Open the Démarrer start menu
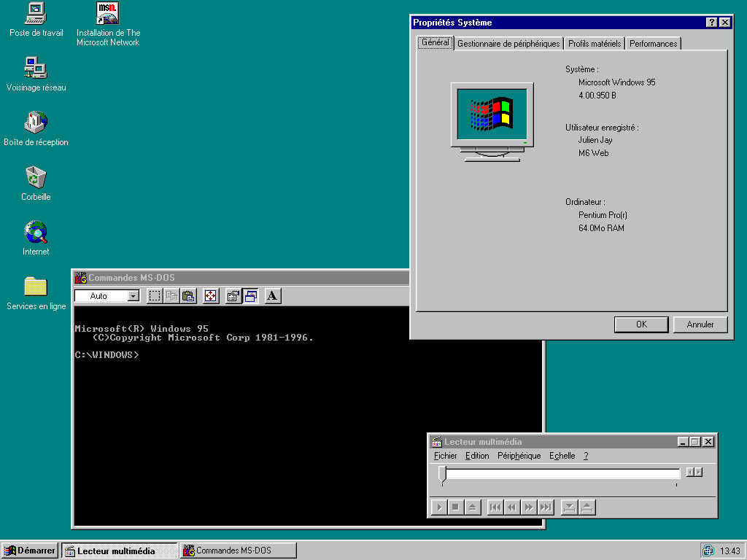The width and height of the screenshot is (747, 560). (x=29, y=551)
